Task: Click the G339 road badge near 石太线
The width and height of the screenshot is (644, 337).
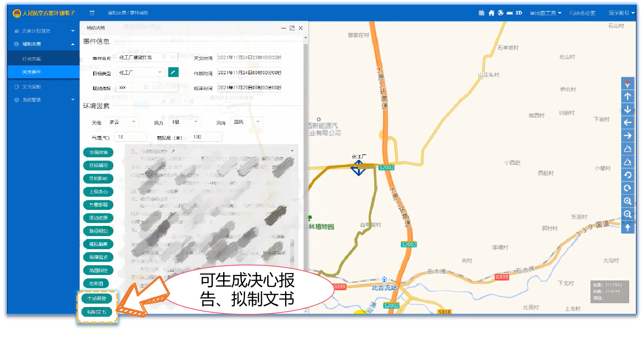Action: pos(502,277)
